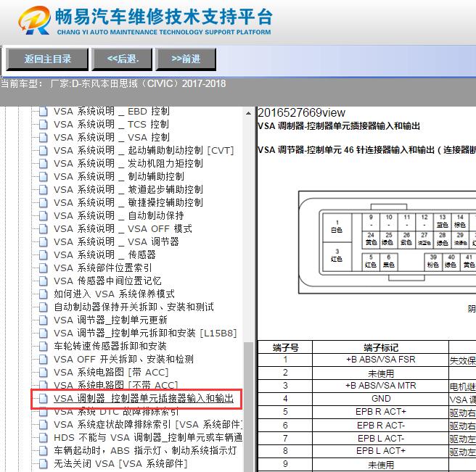Click 端子标记 column header
Viewport: 476px width, 472px height.
pos(381,347)
